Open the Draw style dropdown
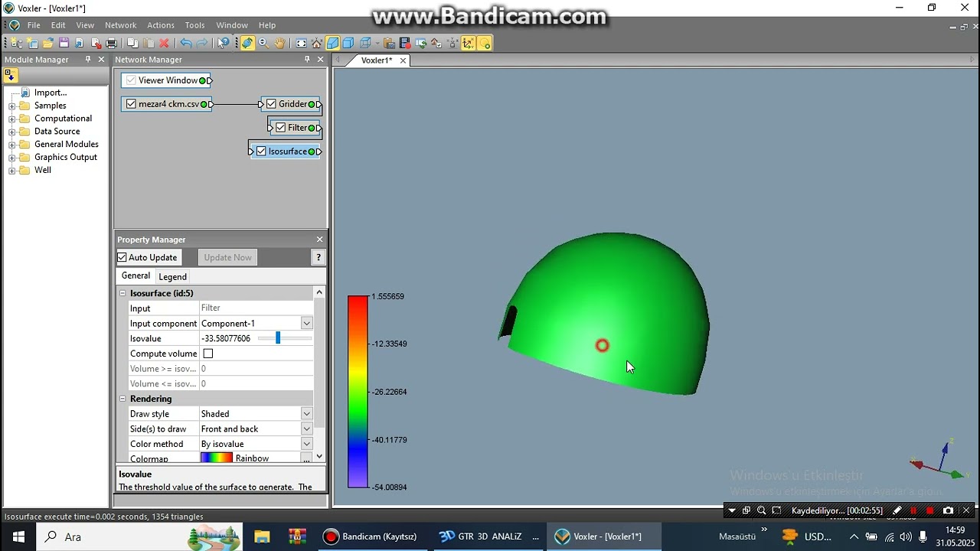980x551 pixels. pyautogui.click(x=306, y=414)
